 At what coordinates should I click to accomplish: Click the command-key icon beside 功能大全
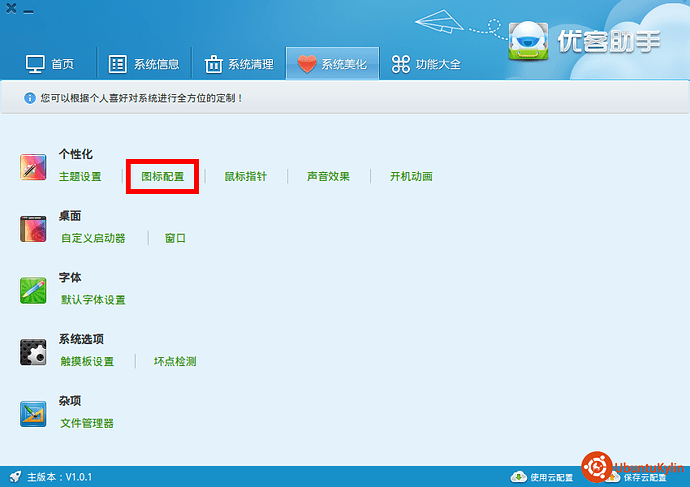tap(400, 64)
